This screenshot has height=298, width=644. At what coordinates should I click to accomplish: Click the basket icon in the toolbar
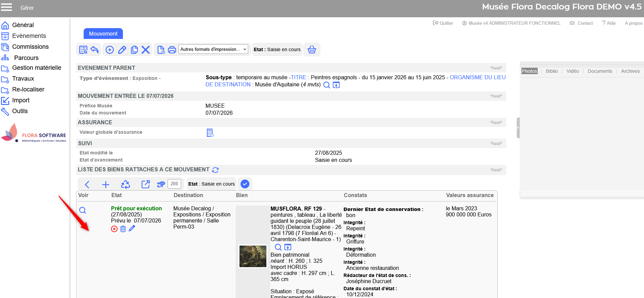click(x=312, y=50)
